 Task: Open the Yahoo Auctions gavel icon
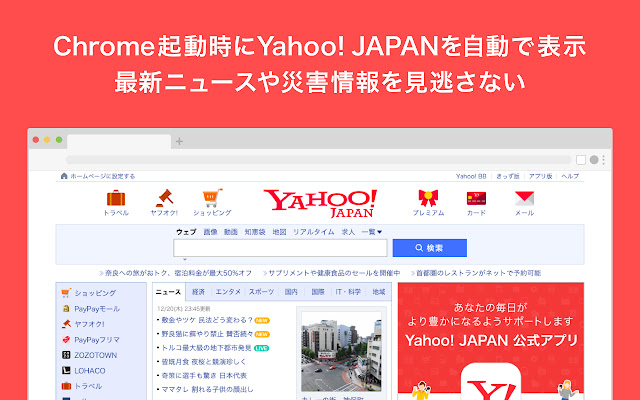(x=164, y=198)
